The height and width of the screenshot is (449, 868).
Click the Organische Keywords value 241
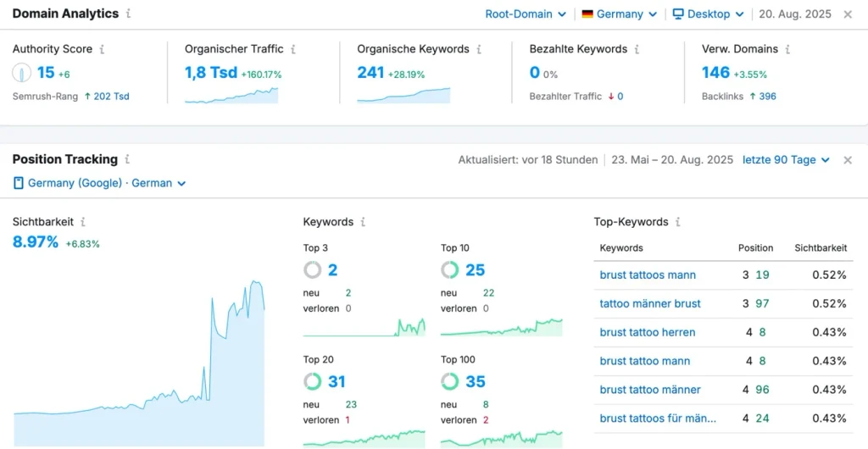(x=370, y=73)
